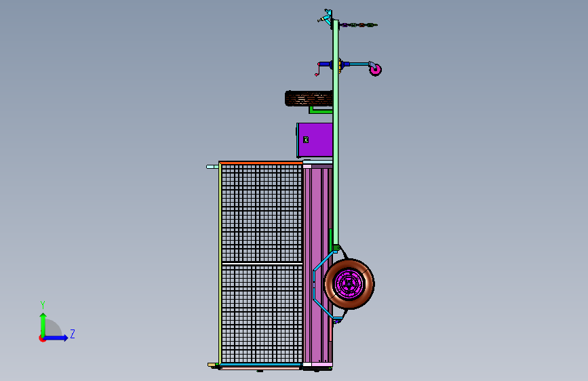Select the safety chain at the drawbar tip

click(359, 25)
